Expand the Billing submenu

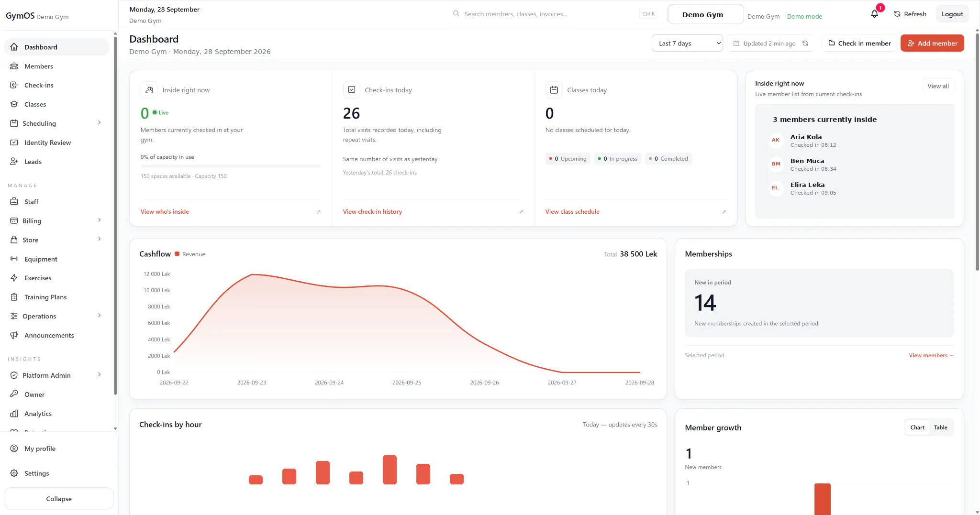pyautogui.click(x=100, y=220)
